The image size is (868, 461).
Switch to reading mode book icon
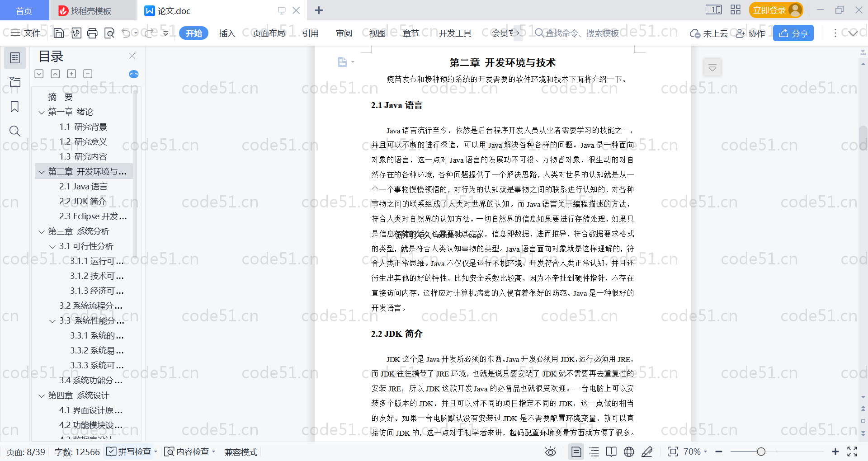(611, 452)
